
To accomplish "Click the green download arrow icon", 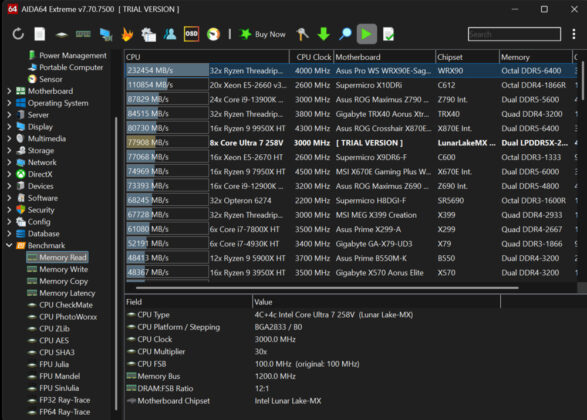I will tap(323, 34).
